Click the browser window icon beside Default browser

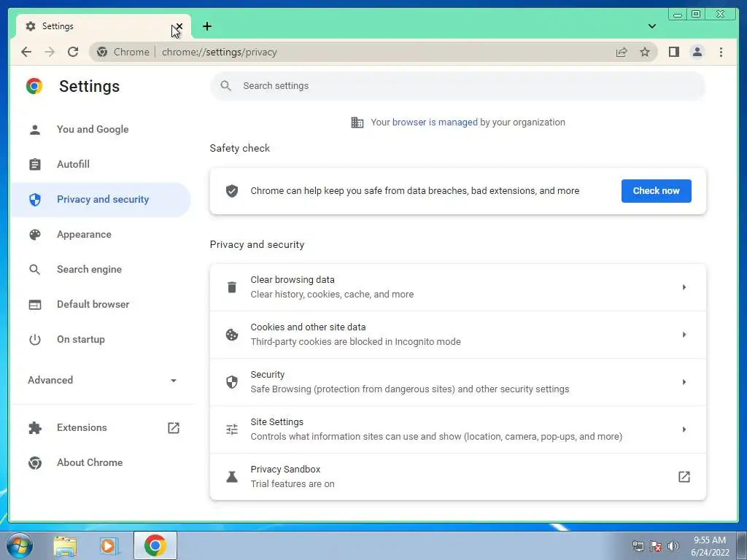click(x=35, y=304)
